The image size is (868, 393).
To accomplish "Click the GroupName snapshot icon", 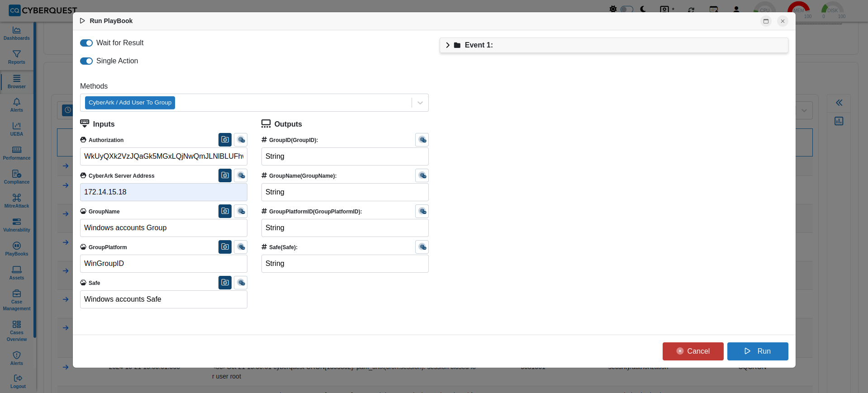I will (225, 211).
